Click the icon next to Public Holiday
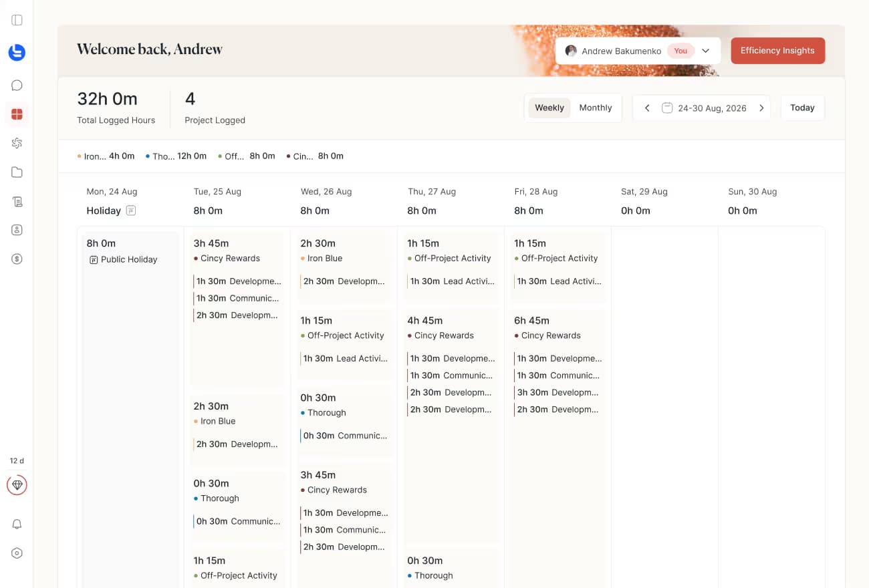Viewport: 869px width, 588px height. 94,260
